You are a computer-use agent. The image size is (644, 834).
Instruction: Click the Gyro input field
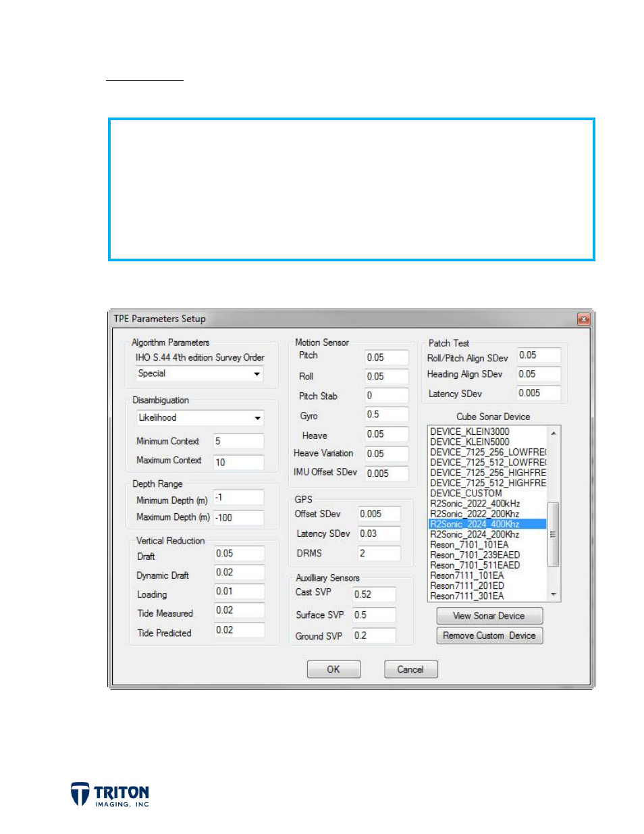[387, 414]
